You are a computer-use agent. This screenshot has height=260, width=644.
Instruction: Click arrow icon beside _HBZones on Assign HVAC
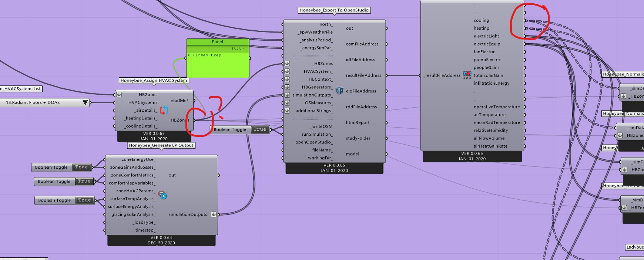click(x=119, y=95)
